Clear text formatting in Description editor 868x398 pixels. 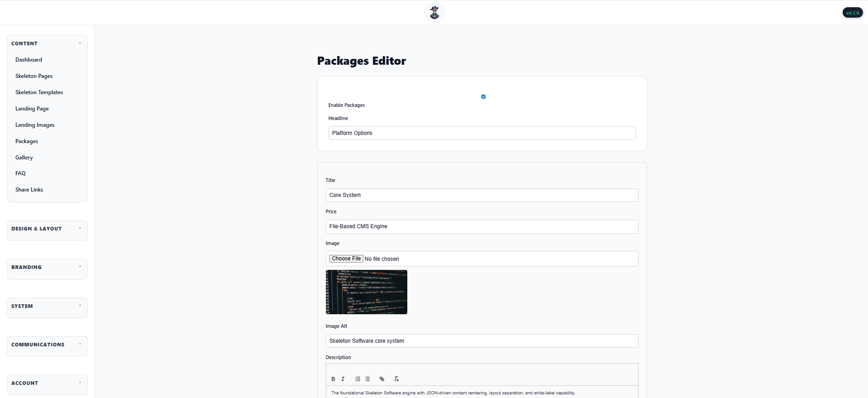click(x=396, y=379)
